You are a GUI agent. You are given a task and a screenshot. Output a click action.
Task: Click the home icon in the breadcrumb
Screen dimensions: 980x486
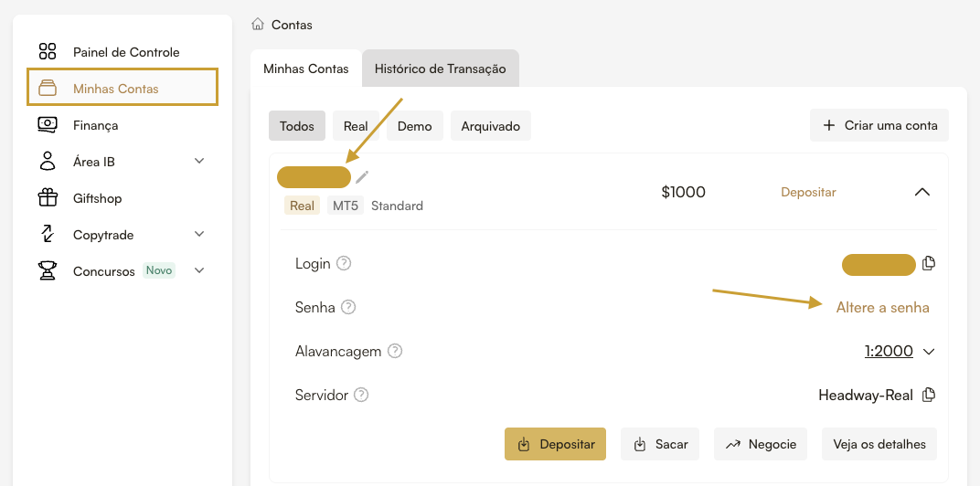coord(258,25)
